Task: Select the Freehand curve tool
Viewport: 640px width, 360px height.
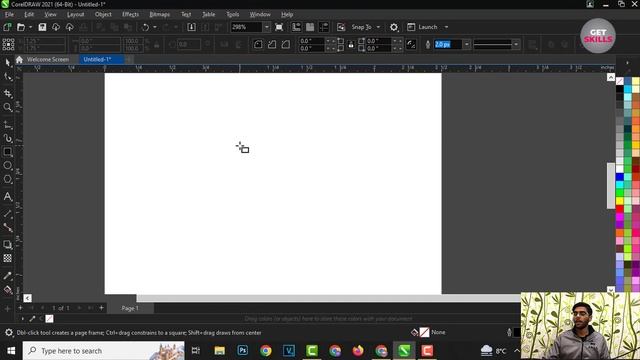Action: [x=8, y=125]
